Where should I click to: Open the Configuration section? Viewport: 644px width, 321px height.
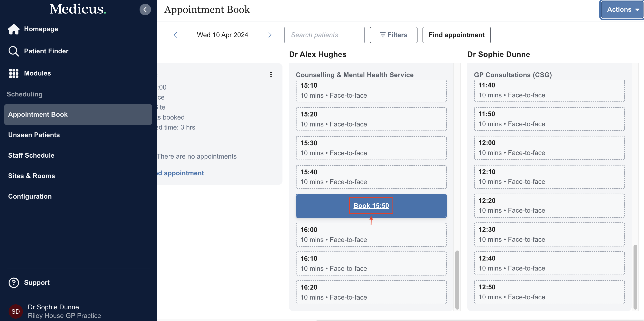[30, 196]
